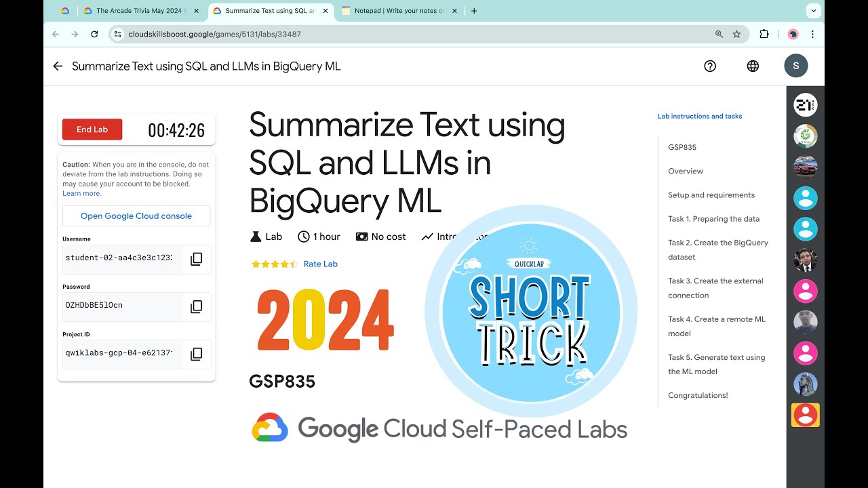
Task: Open the site information icon in address bar
Action: point(117,34)
